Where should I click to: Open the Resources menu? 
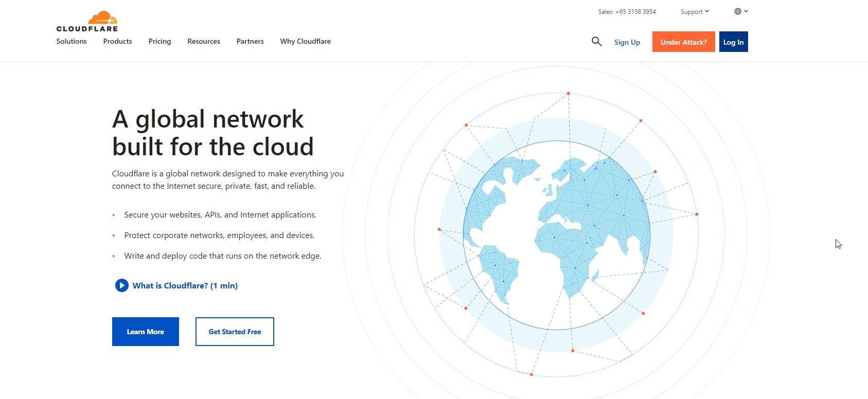click(204, 41)
